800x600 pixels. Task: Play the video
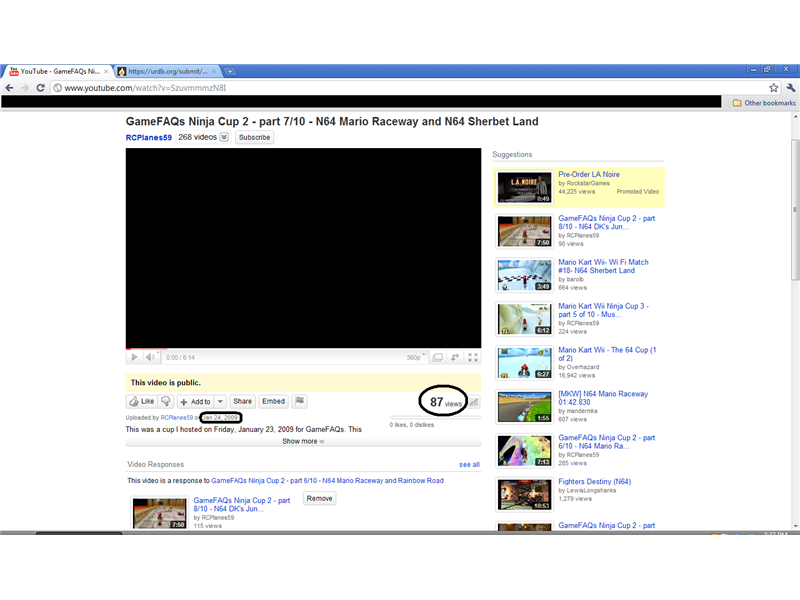click(133, 356)
